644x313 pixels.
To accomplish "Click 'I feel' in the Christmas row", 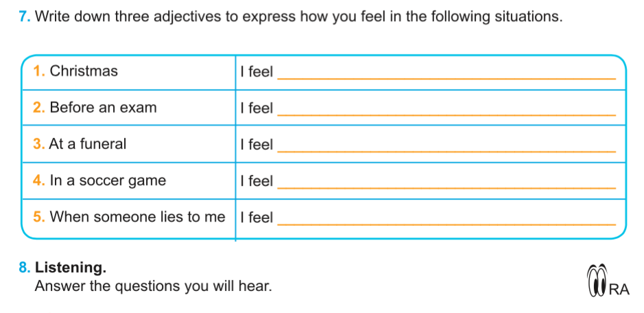I will 257,71.
